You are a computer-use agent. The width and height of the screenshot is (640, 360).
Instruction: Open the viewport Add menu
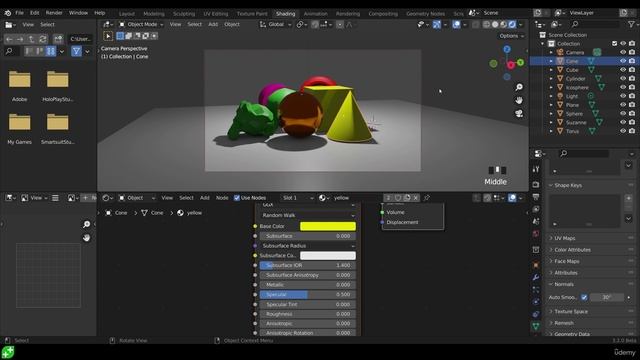(213, 24)
